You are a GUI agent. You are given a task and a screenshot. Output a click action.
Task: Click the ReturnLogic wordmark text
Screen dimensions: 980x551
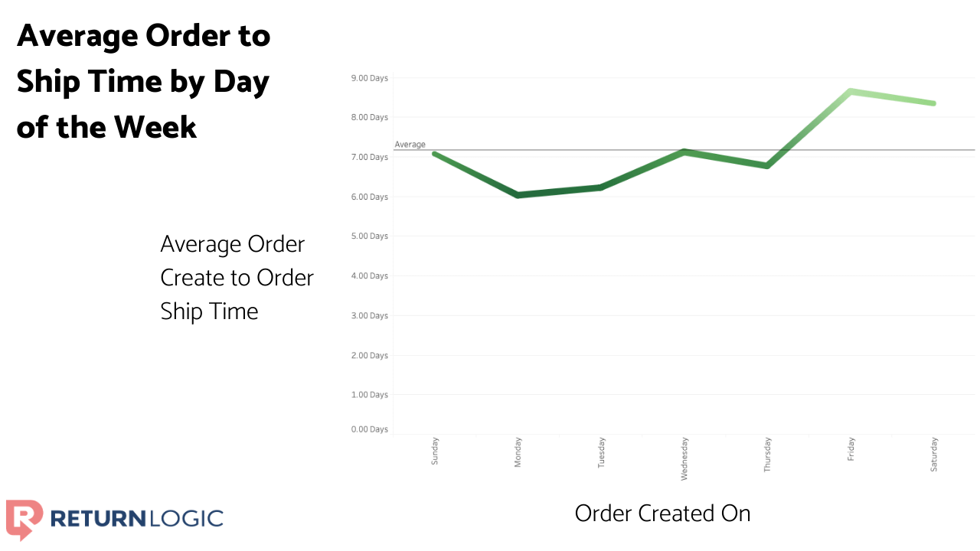point(137,519)
